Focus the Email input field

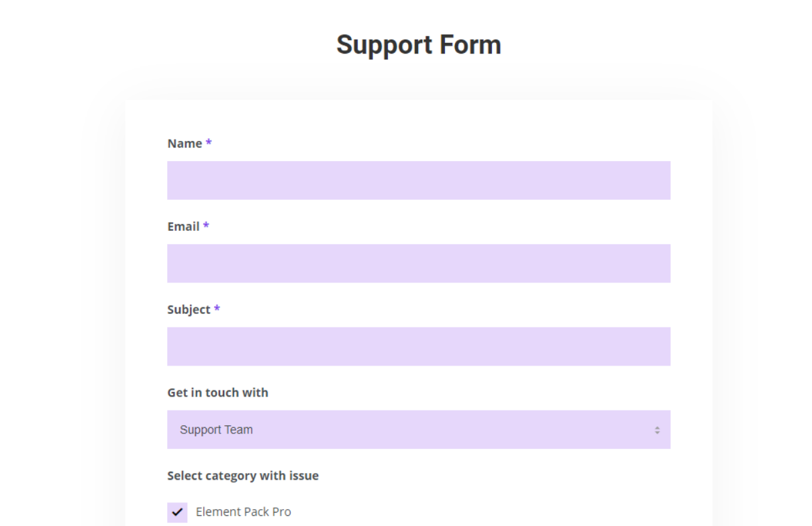coord(418,263)
